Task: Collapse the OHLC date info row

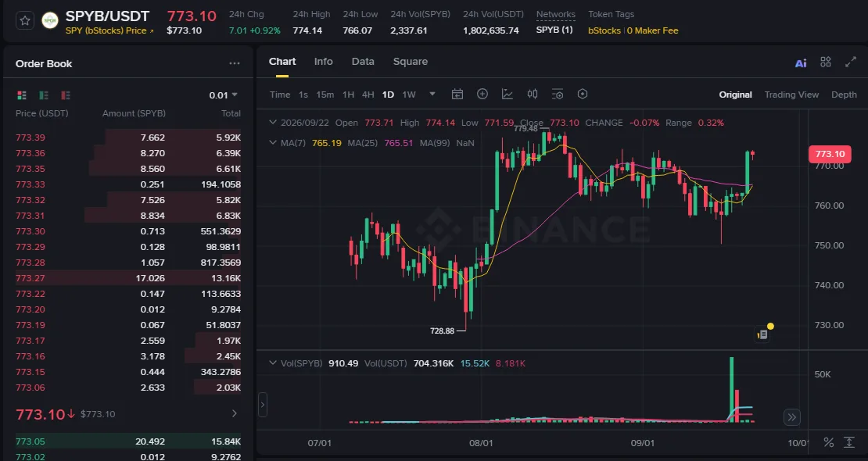Action: point(272,123)
